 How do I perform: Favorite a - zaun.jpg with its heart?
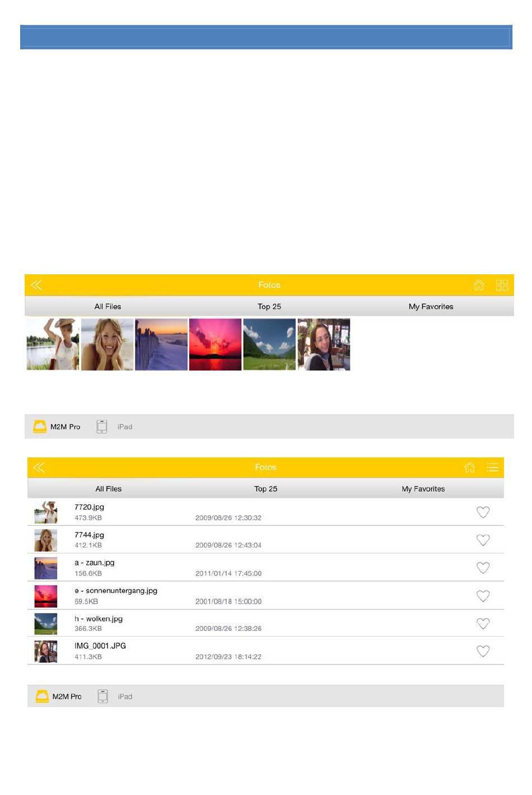coord(483,568)
